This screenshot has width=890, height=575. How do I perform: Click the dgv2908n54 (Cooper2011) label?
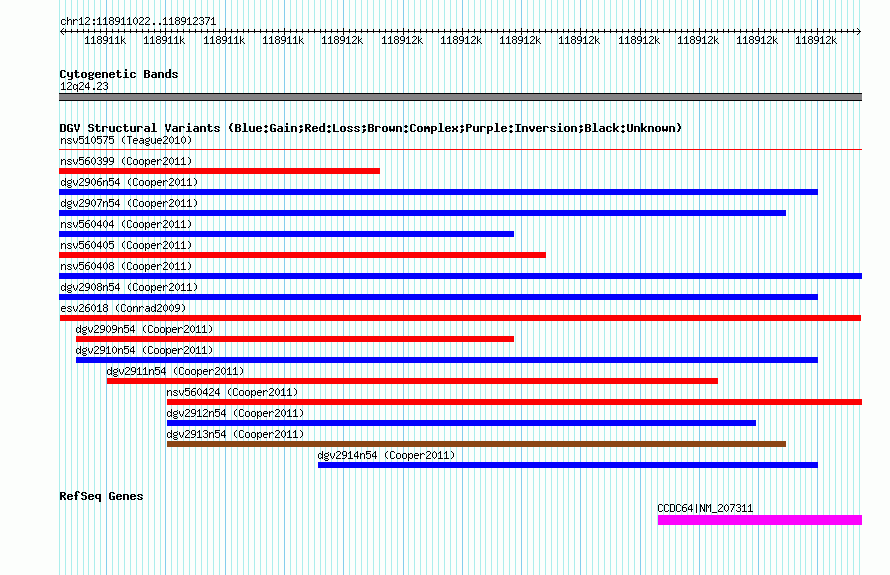129,287
